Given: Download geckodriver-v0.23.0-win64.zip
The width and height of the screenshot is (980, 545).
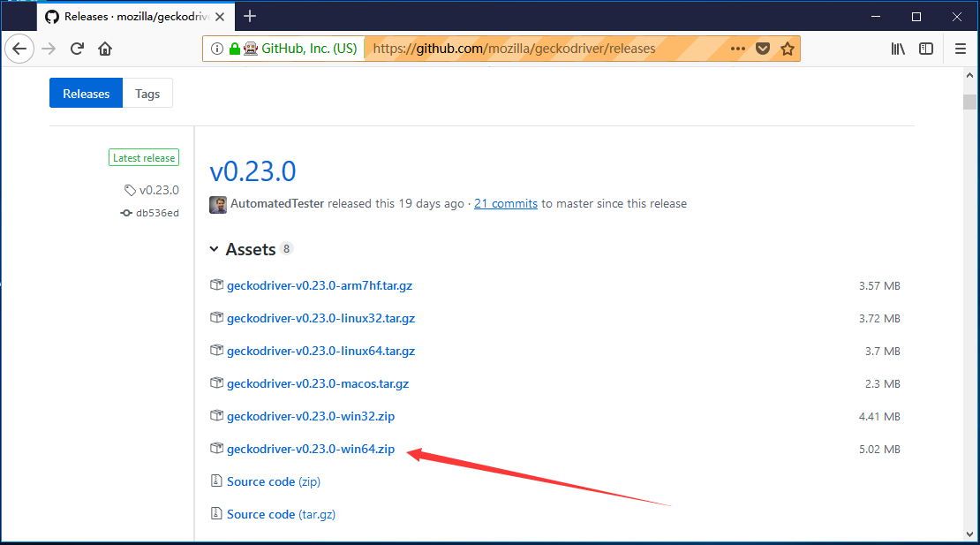Looking at the screenshot, I should click(x=311, y=449).
